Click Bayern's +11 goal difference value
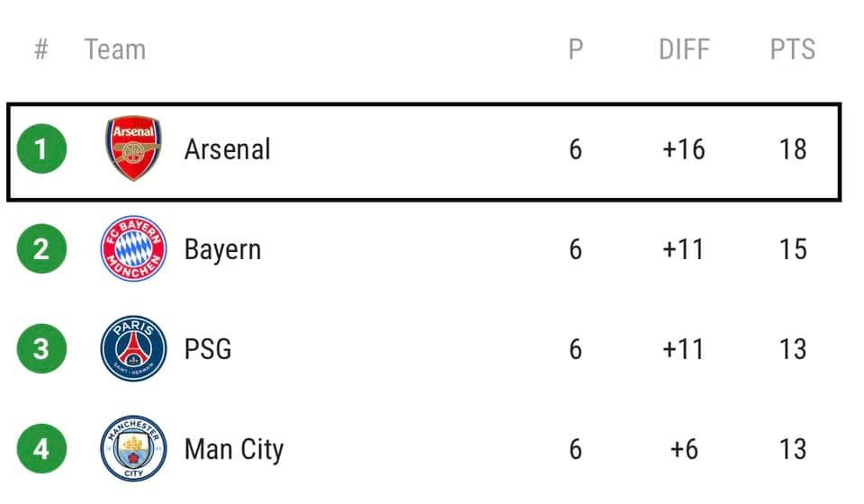 click(x=683, y=249)
